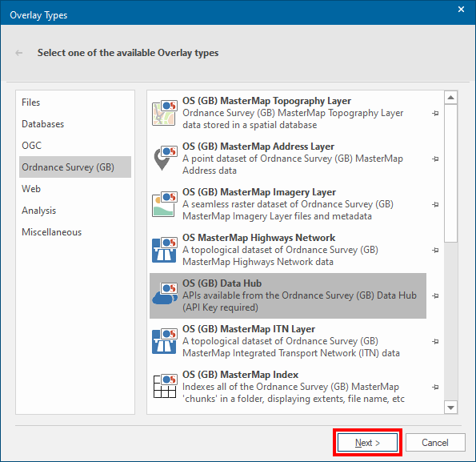Pin the MasterMap Imagery Layer entry

435,204
